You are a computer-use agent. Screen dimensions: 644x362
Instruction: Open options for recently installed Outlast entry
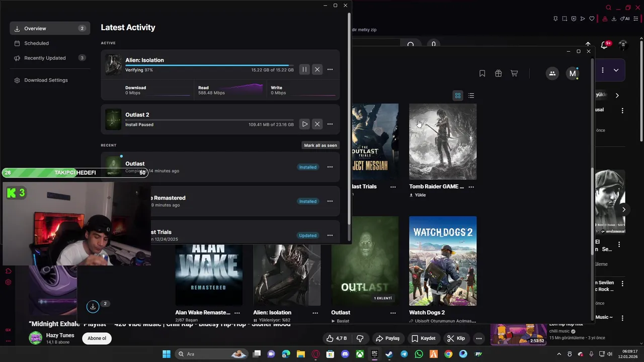pyautogui.click(x=330, y=167)
